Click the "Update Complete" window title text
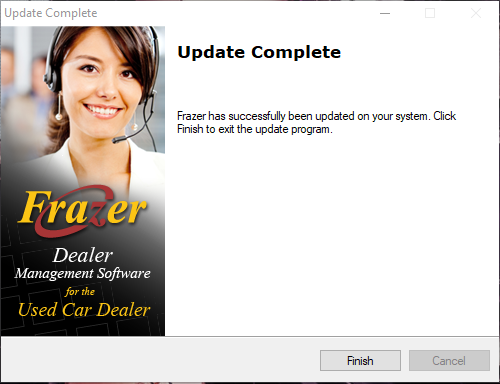Image resolution: width=500 pixels, height=384 pixels. (51, 13)
